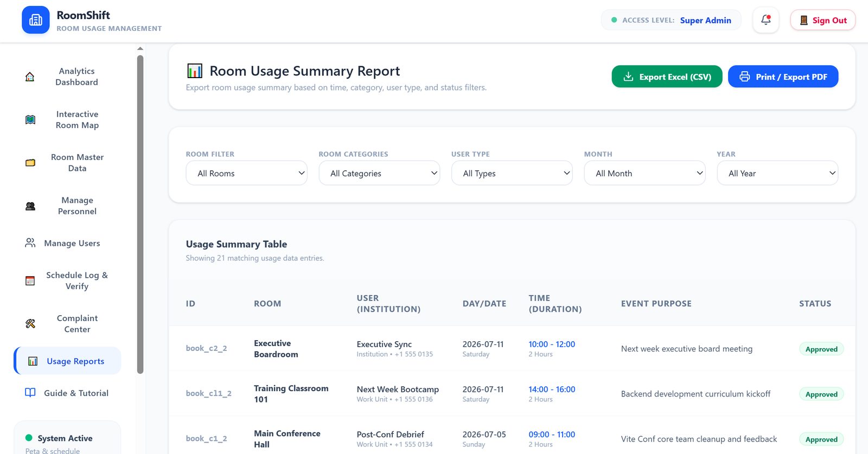Click the Super Admin access level label
This screenshot has width=868, height=454.
coord(705,20)
